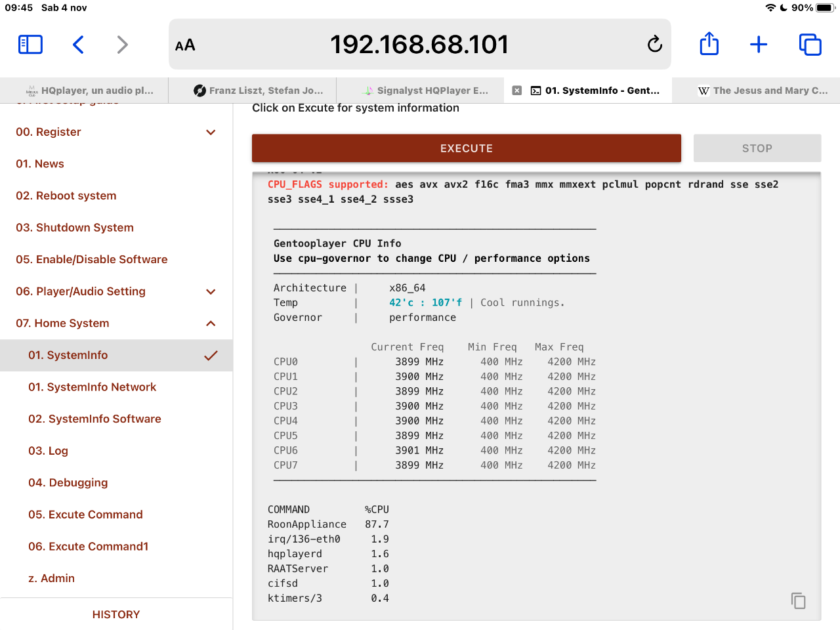Close the SystemInfo tab with X
Viewport: 840px width, 630px height.
point(517,91)
